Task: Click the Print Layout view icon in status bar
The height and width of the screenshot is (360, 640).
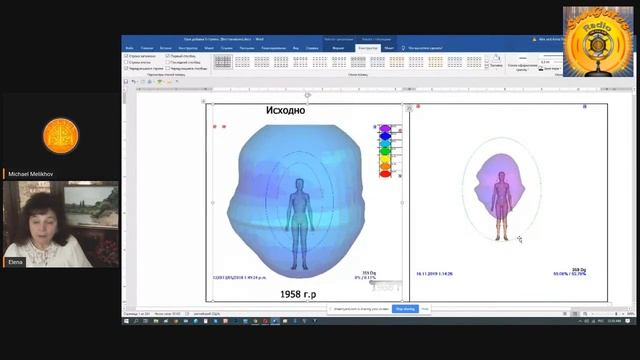Action: pyautogui.click(x=575, y=314)
